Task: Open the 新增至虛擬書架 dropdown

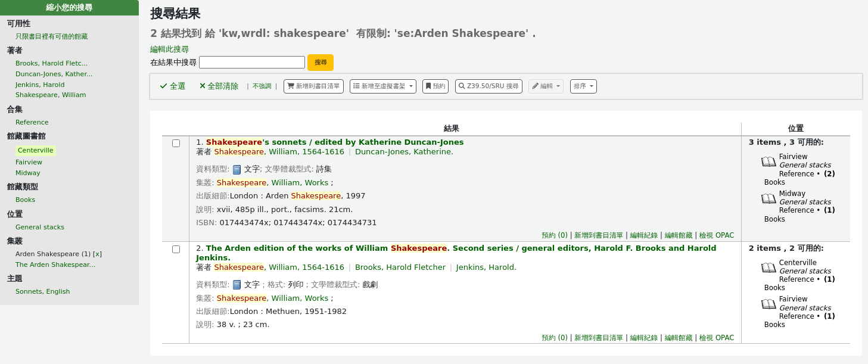Action: [383, 86]
